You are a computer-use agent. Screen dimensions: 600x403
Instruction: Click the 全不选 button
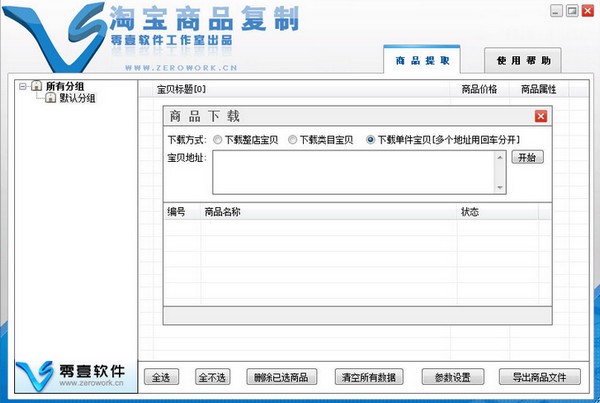[x=212, y=377]
